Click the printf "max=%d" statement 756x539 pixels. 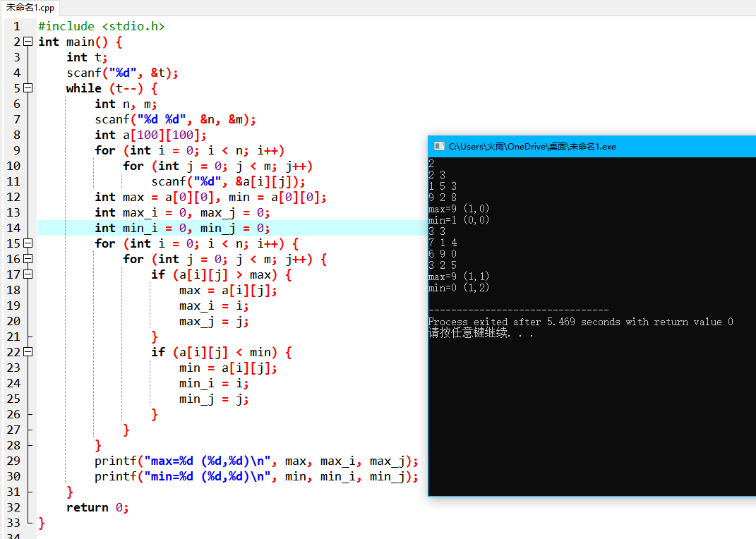256,461
